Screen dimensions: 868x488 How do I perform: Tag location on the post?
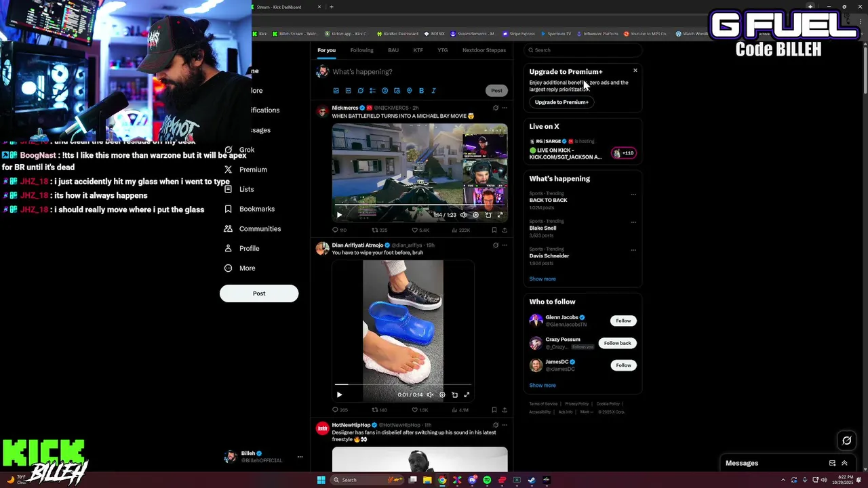409,91
